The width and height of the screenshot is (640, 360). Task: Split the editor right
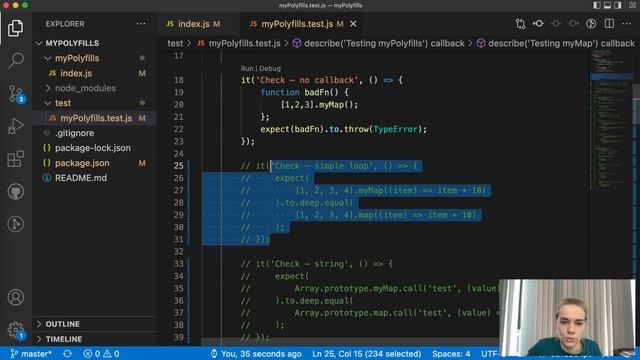coord(609,24)
